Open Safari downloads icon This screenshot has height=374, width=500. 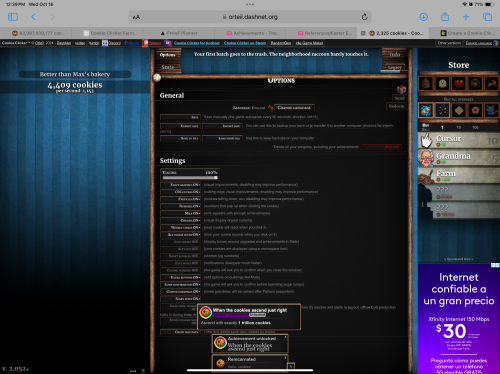pyautogui.click(x=423, y=17)
